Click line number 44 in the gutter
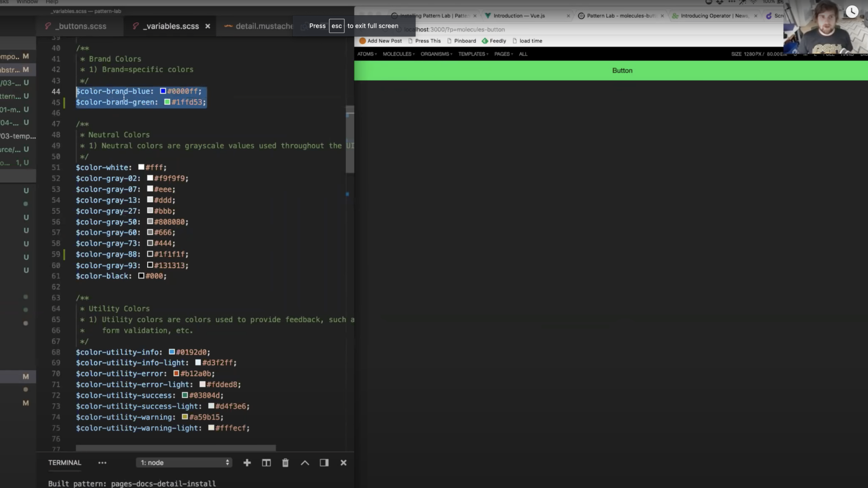 tap(56, 91)
